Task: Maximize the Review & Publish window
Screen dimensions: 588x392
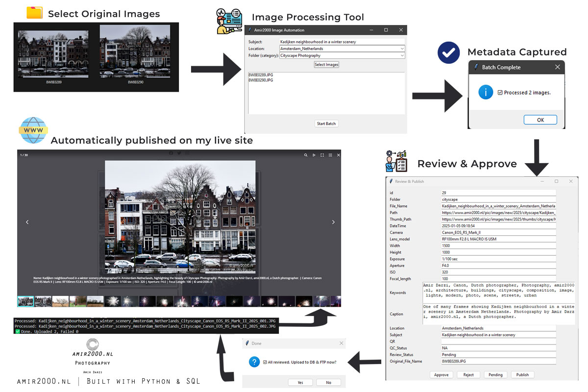Action: click(556, 181)
